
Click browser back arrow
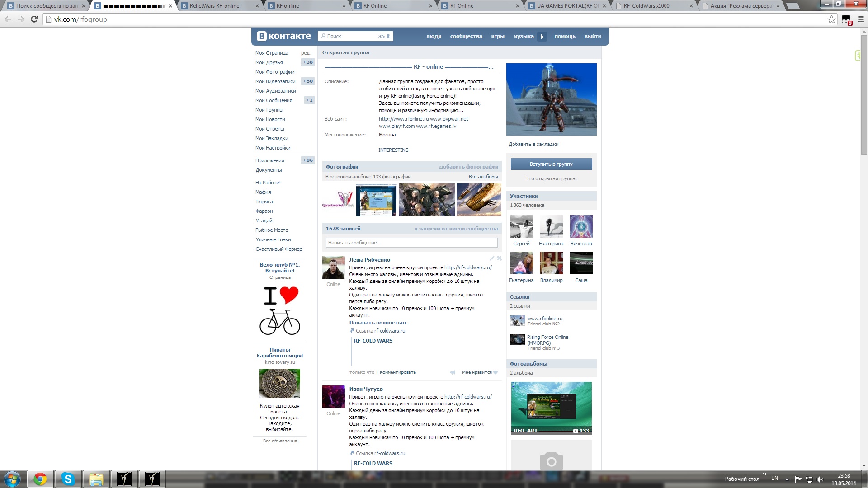tap(8, 19)
